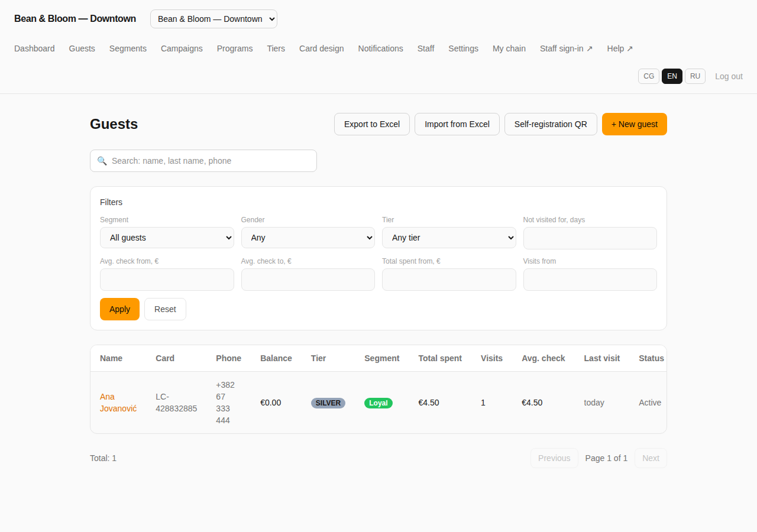
Task: Click the search magnifier icon
Action: point(102,161)
